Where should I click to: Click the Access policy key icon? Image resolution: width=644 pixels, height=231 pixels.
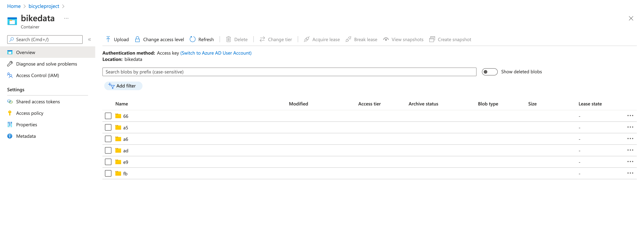[x=10, y=113]
